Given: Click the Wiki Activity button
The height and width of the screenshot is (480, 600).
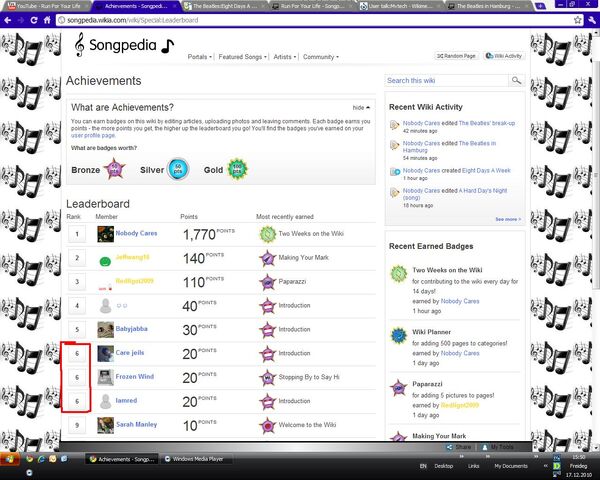Looking at the screenshot, I should (504, 56).
